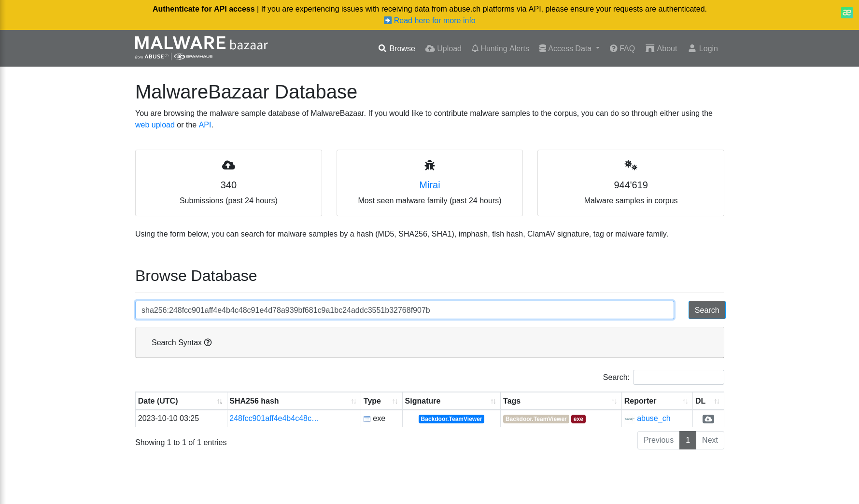
Task: Focus the sha256 search query field
Action: tap(405, 310)
